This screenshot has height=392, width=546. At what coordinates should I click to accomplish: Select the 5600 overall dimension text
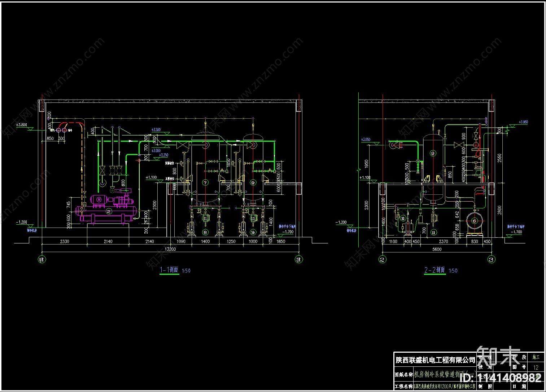click(x=437, y=249)
